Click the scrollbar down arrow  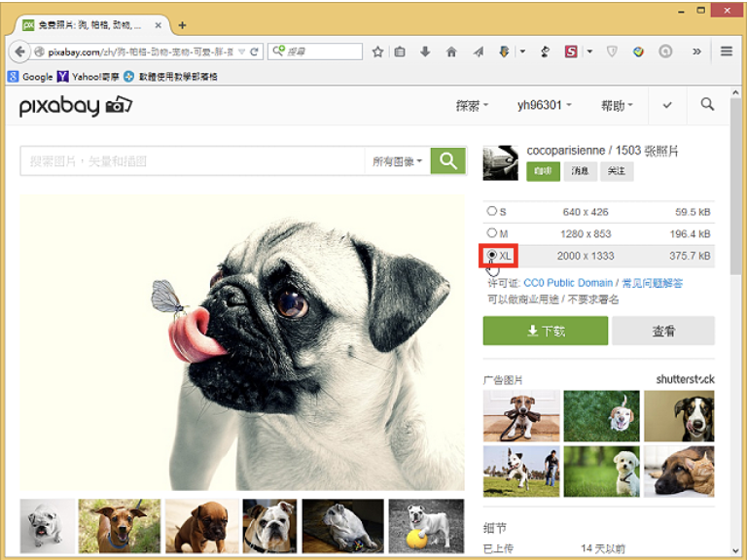735,550
